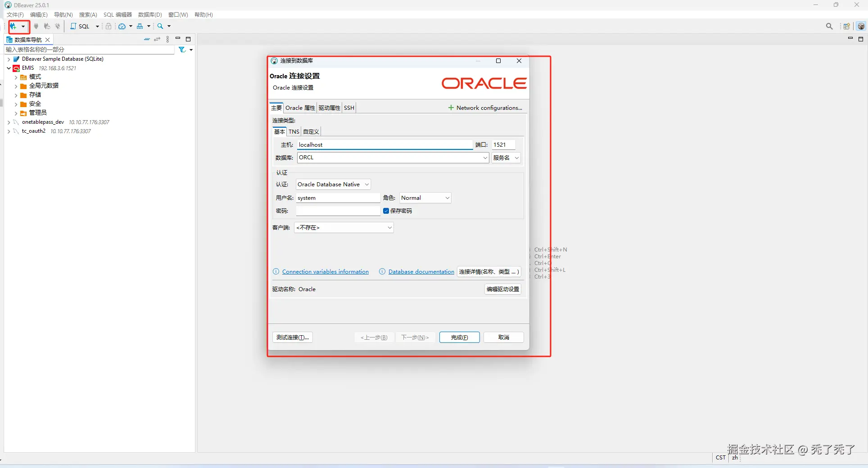
Task: Switch to the 驱动属性 tab
Action: tap(330, 108)
